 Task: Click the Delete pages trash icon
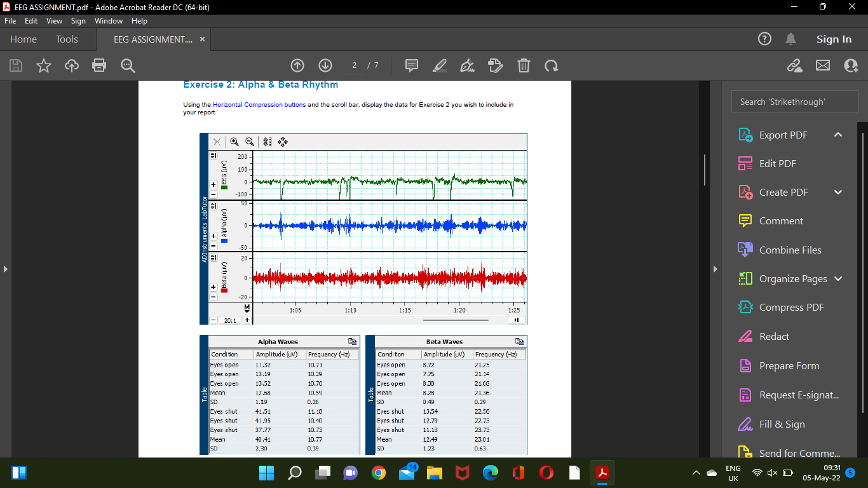[524, 65]
